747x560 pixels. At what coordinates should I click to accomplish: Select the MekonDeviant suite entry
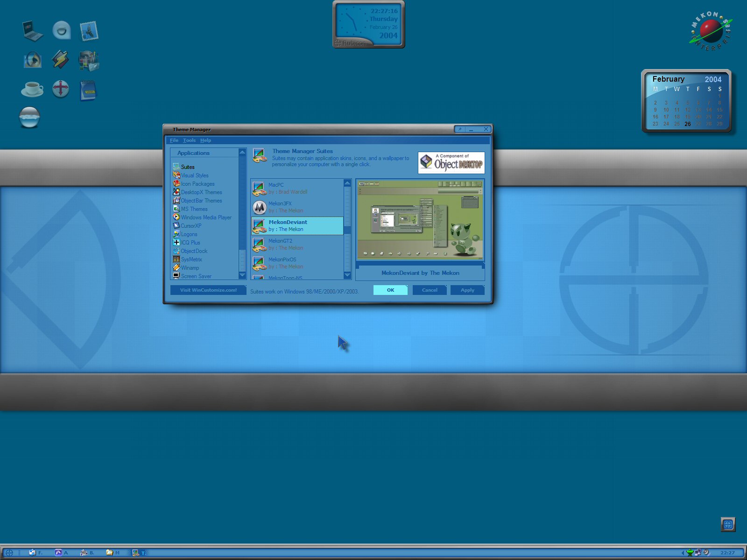297,225
